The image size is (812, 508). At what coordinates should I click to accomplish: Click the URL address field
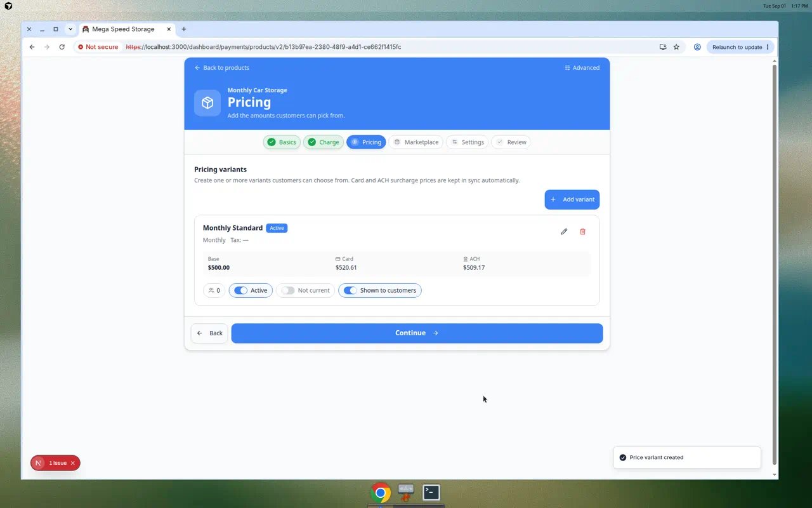[263, 47]
